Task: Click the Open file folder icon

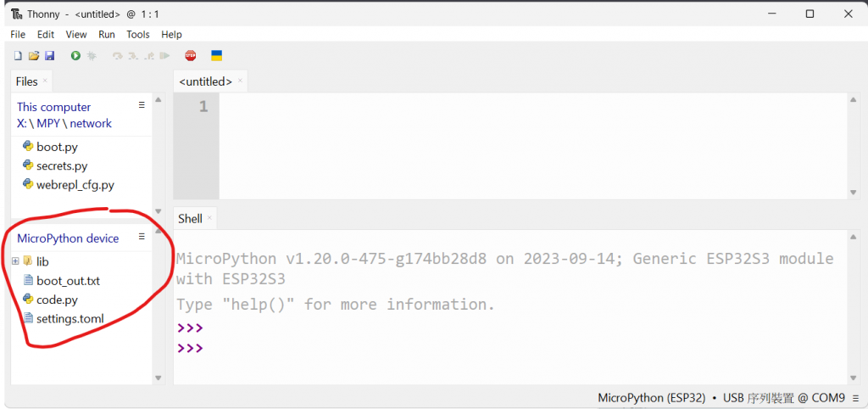Action: pyautogui.click(x=34, y=56)
